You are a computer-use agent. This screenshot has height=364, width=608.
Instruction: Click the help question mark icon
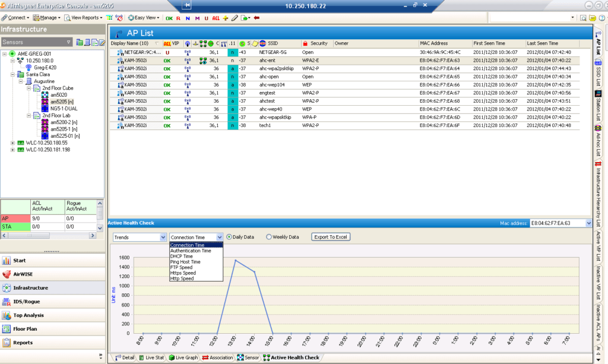tap(602, 18)
